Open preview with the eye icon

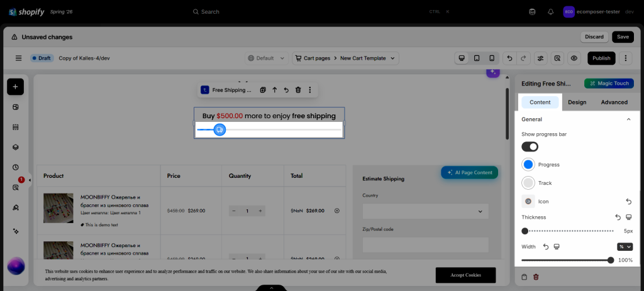point(574,58)
